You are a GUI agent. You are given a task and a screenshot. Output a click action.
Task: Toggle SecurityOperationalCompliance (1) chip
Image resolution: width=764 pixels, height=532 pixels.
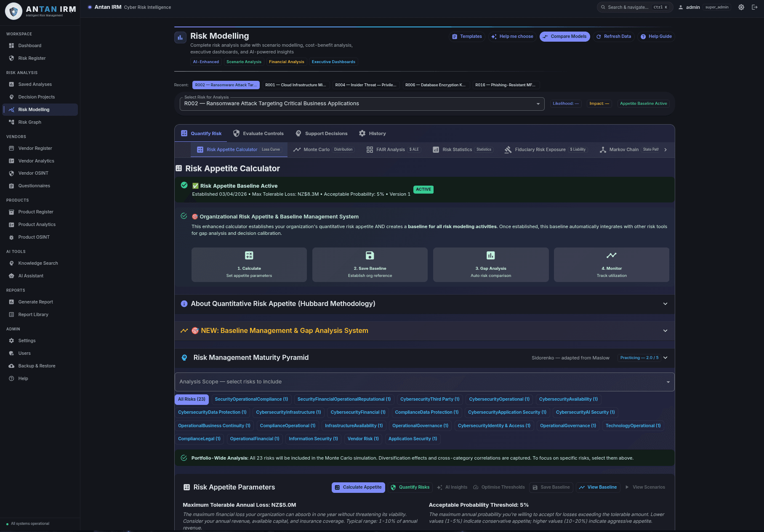pyautogui.click(x=251, y=399)
